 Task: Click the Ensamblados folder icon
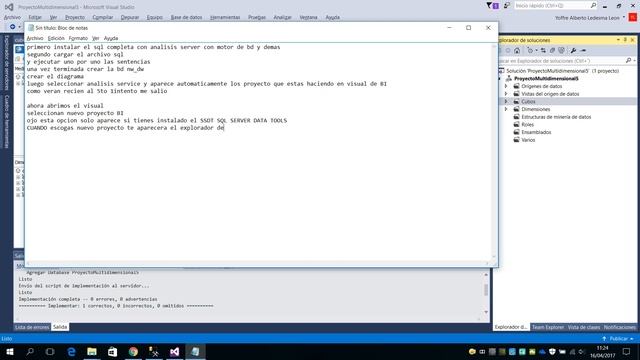pyautogui.click(x=516, y=132)
